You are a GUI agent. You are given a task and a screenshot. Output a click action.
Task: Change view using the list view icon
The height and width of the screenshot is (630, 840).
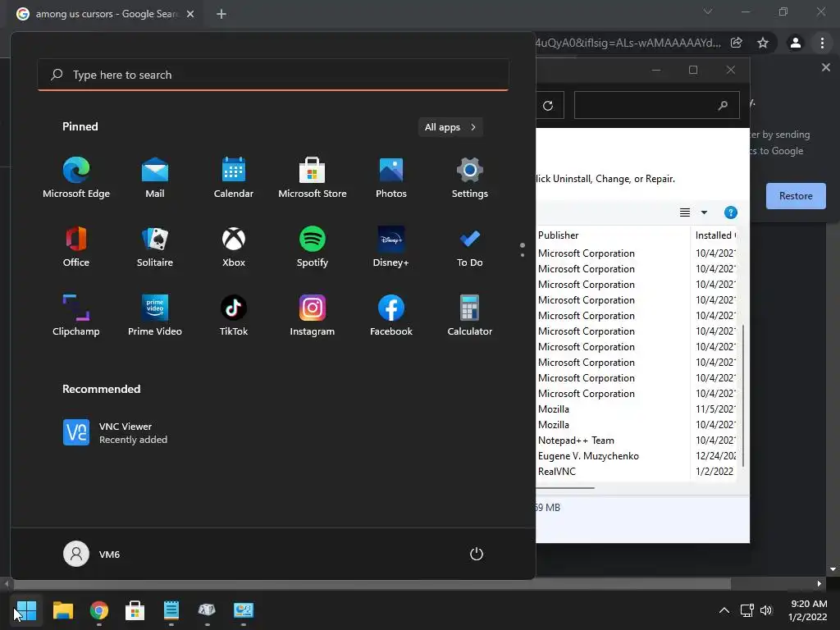tap(685, 212)
